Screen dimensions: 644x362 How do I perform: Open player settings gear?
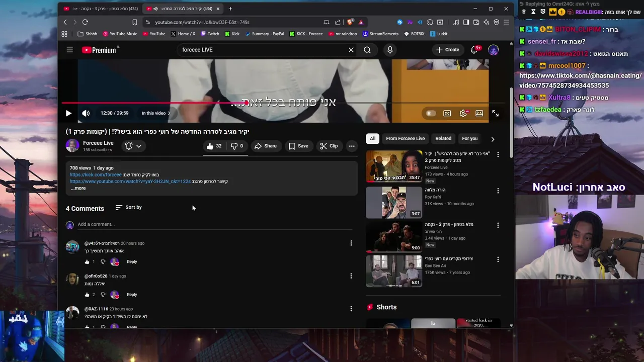click(x=463, y=113)
